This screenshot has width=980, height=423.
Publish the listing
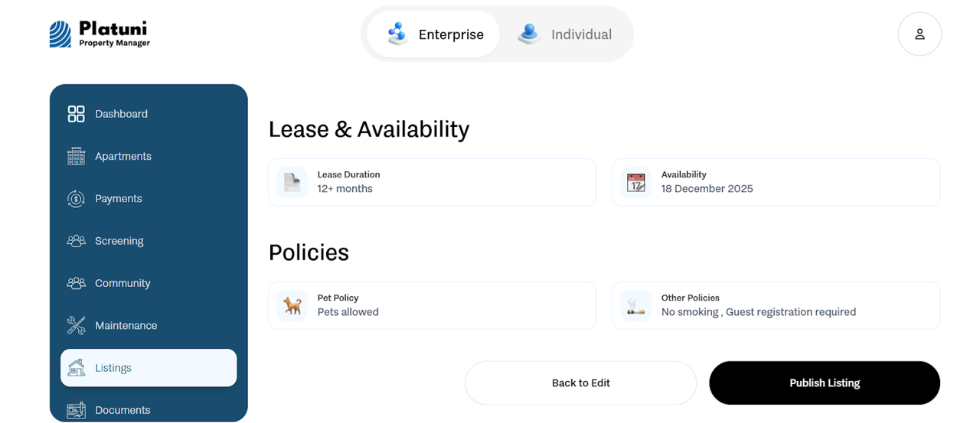click(825, 383)
